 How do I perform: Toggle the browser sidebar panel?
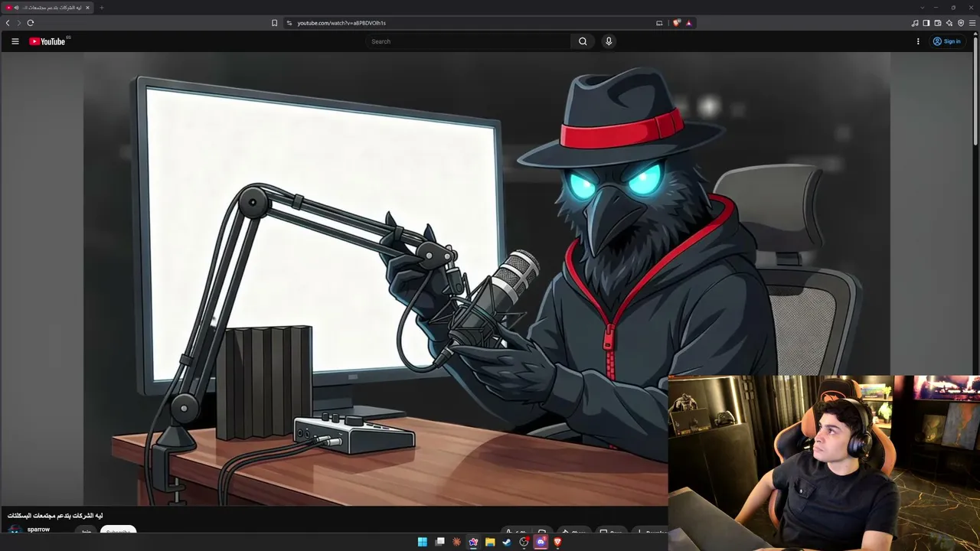[x=926, y=23]
